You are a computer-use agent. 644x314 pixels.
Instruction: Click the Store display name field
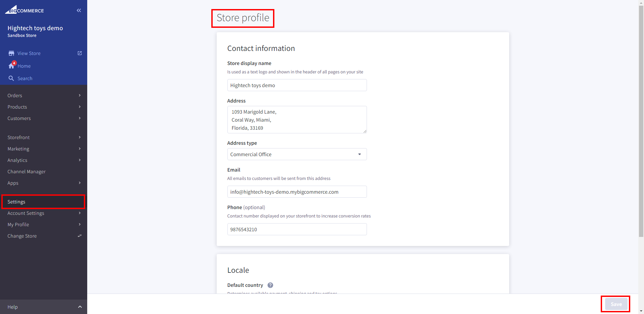[297, 85]
